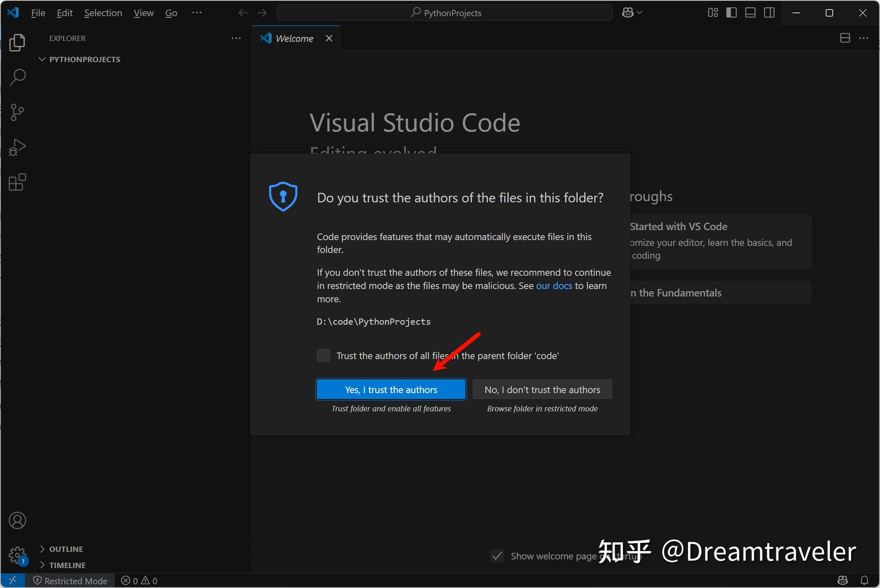Toggle the panel visibility from the title bar

[x=750, y=12]
